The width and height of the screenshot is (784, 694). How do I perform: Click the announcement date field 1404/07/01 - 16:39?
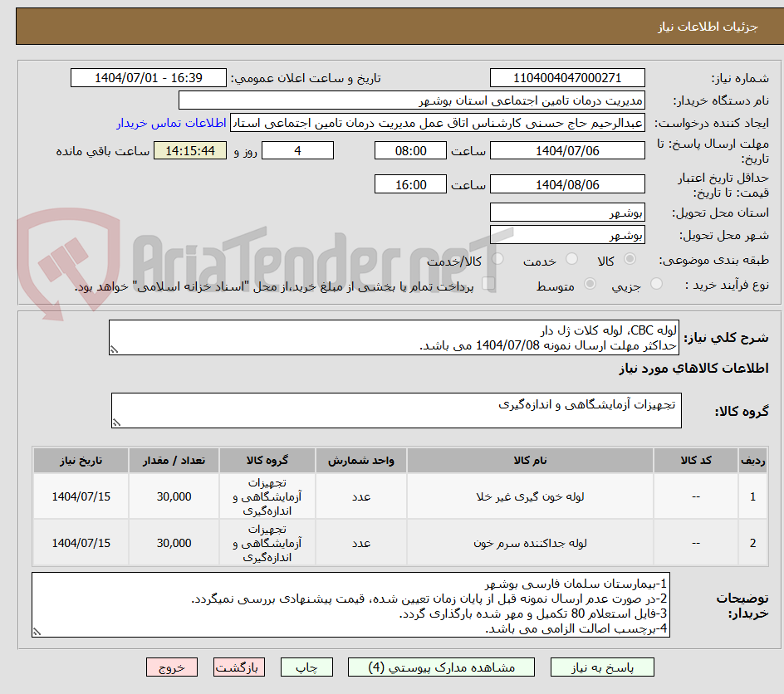click(x=149, y=78)
